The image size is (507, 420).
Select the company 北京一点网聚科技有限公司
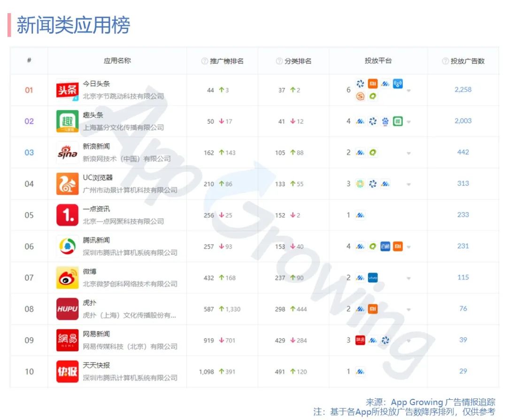(x=123, y=221)
